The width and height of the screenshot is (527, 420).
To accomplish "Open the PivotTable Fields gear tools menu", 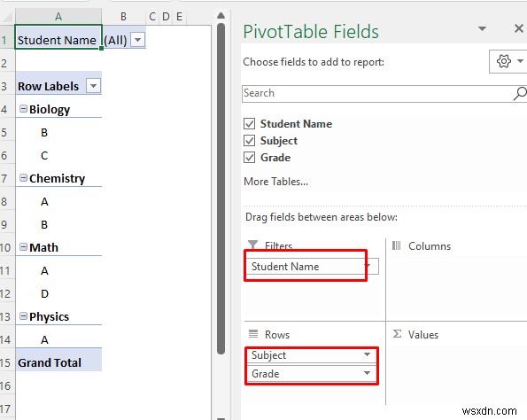I will pos(508,61).
